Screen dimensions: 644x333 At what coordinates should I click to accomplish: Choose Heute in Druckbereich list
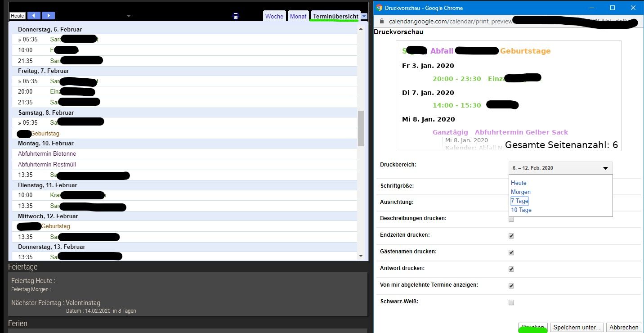pyautogui.click(x=519, y=183)
